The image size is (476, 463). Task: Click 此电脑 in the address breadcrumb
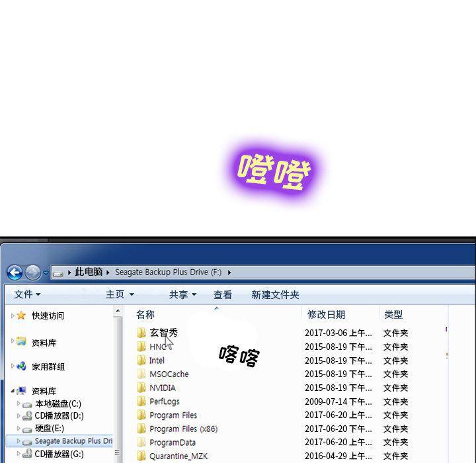[89, 272]
